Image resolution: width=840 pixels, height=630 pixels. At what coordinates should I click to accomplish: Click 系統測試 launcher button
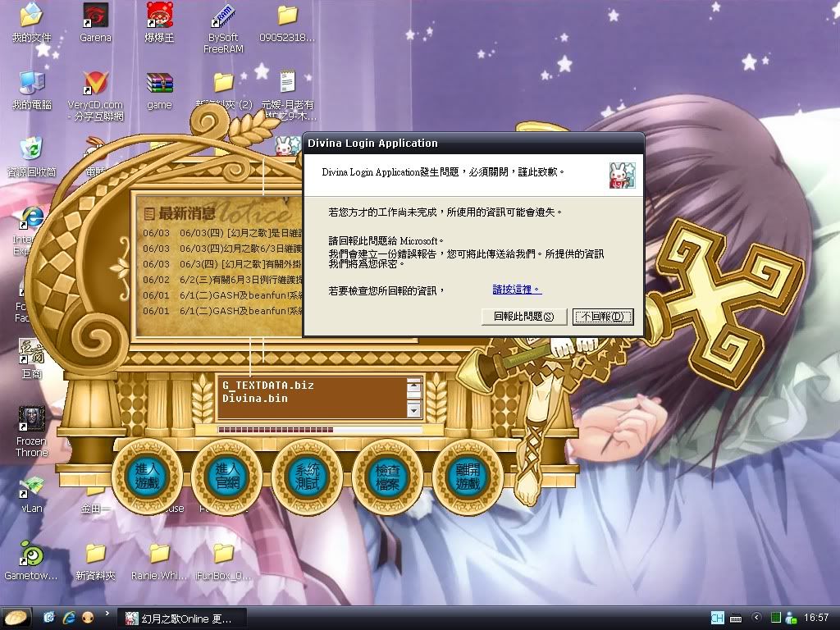pyautogui.click(x=307, y=476)
